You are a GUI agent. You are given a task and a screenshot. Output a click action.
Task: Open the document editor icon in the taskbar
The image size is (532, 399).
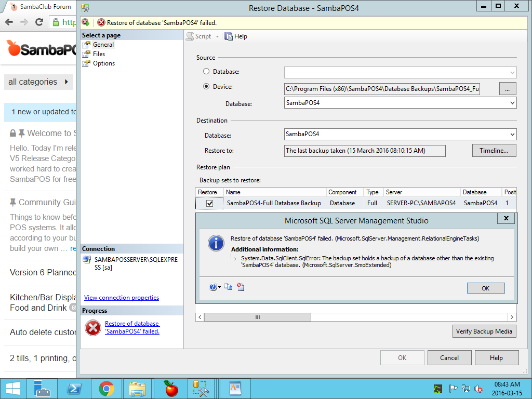coord(235,389)
